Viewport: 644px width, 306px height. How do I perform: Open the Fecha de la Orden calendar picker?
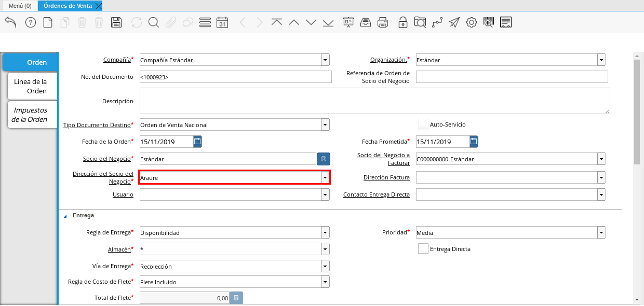pyautogui.click(x=197, y=142)
